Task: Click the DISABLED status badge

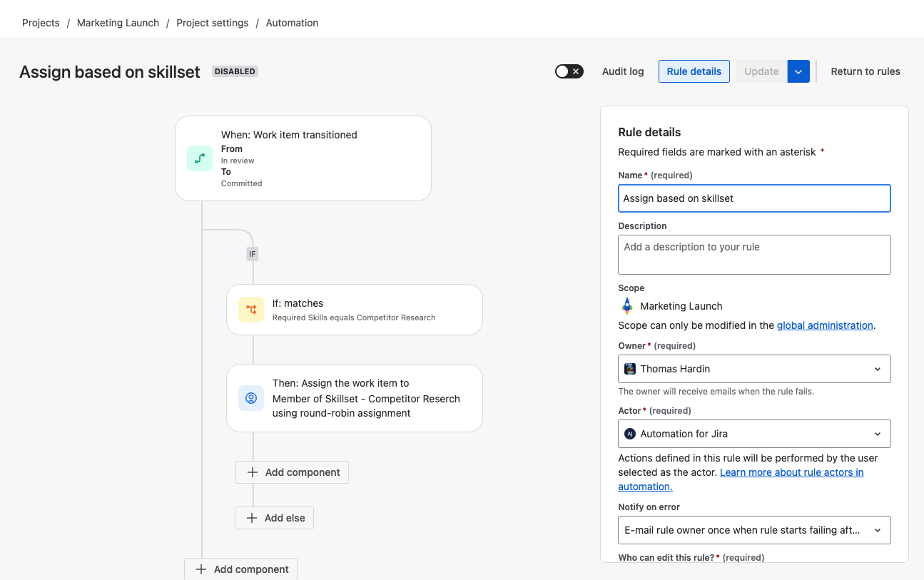Action: coord(235,71)
